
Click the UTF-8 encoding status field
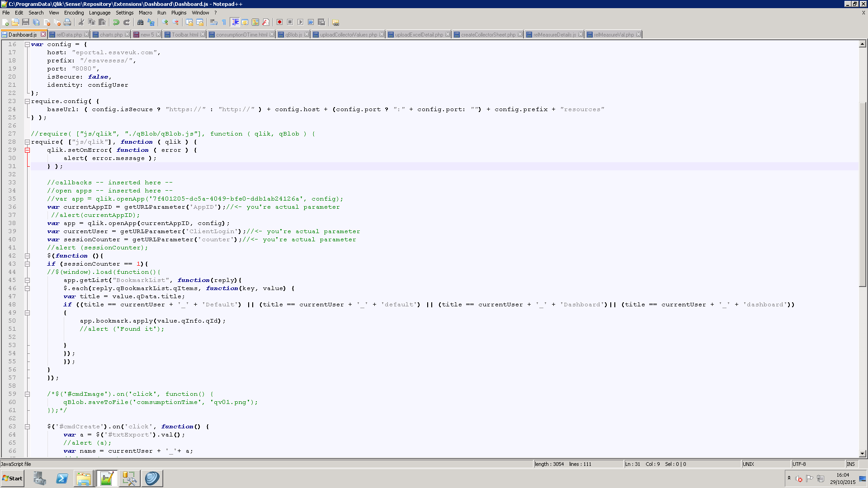pyautogui.click(x=817, y=464)
